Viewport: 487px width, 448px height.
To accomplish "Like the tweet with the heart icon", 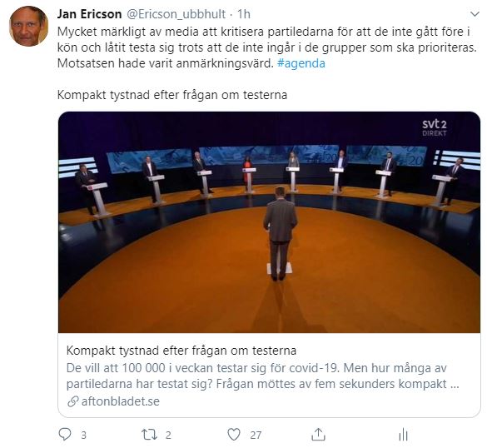I will point(234,435).
